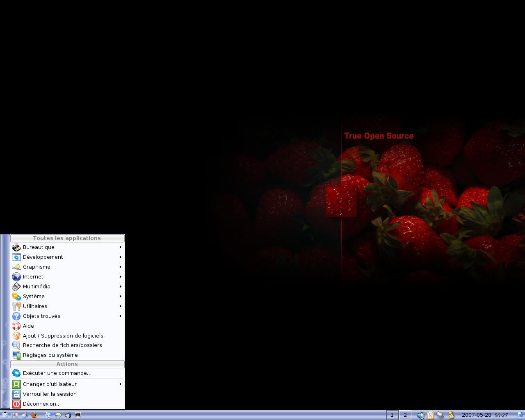Open Ajout / Suppression de logiciels

click(x=67, y=336)
